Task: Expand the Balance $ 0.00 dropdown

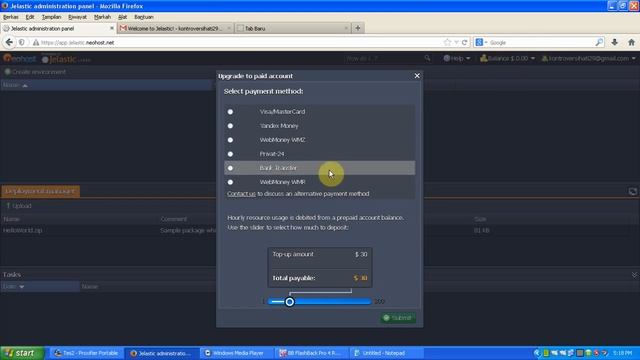Action: coord(507,58)
